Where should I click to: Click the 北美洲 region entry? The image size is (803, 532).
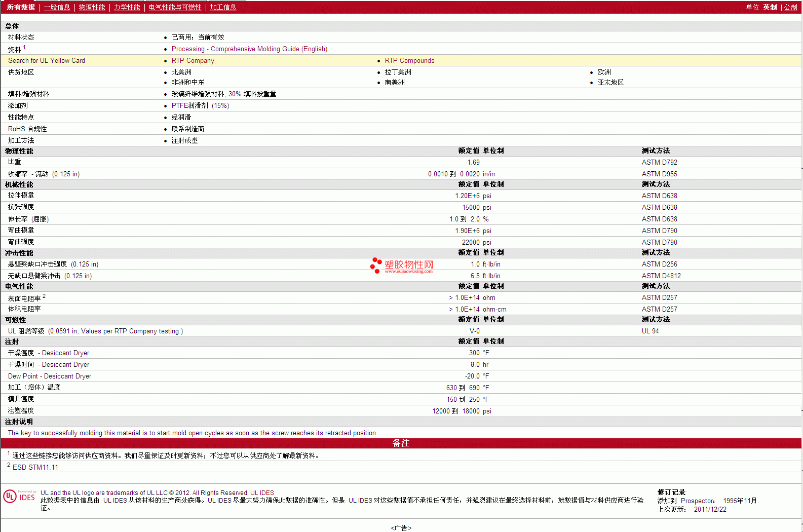[181, 72]
